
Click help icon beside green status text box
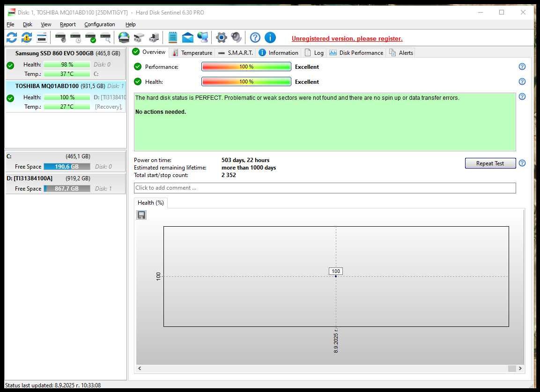[x=522, y=96]
